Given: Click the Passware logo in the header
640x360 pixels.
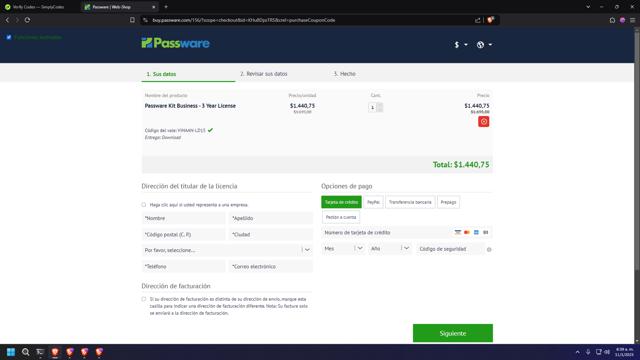Looking at the screenshot, I should point(176,43).
